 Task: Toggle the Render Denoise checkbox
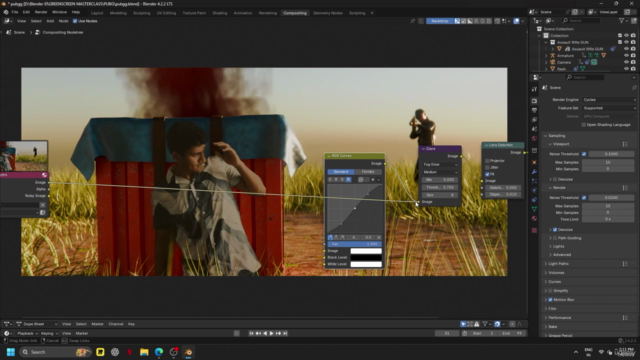(555, 230)
